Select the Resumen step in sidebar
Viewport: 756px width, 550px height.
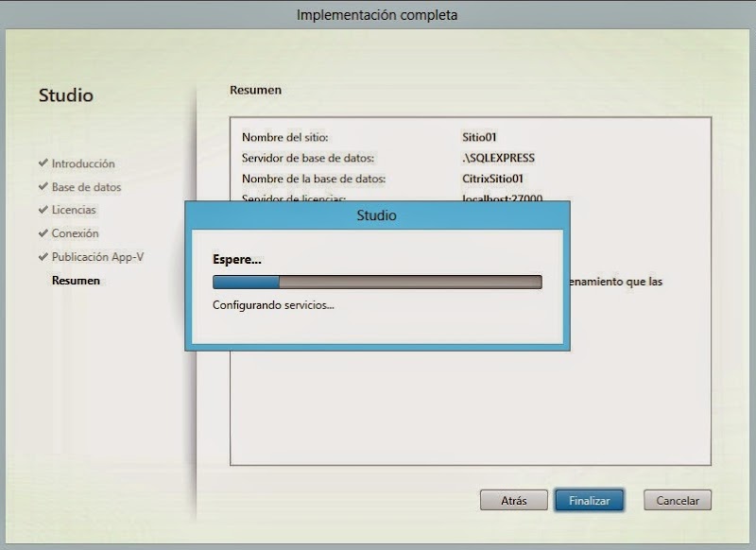[x=76, y=281]
